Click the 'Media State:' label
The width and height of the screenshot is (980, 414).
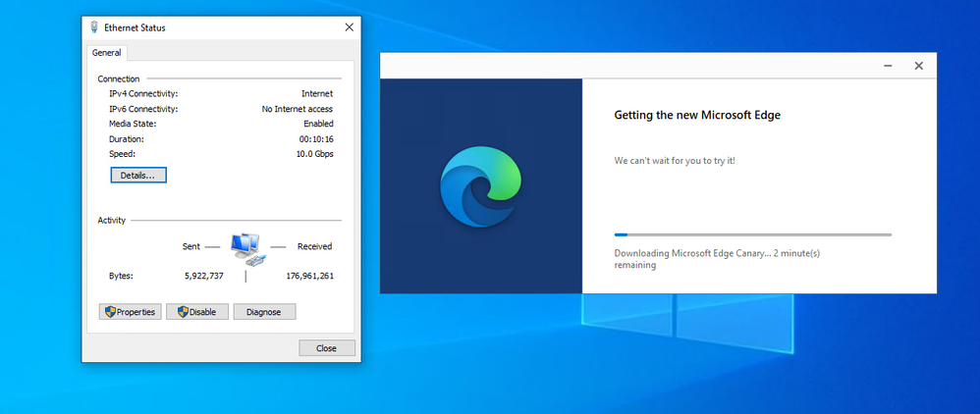(x=133, y=124)
